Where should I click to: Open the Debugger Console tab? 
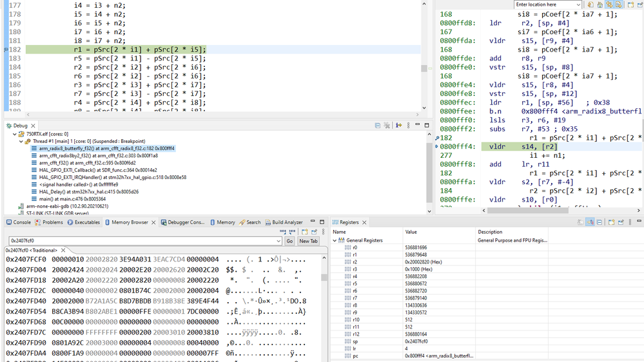point(182,222)
